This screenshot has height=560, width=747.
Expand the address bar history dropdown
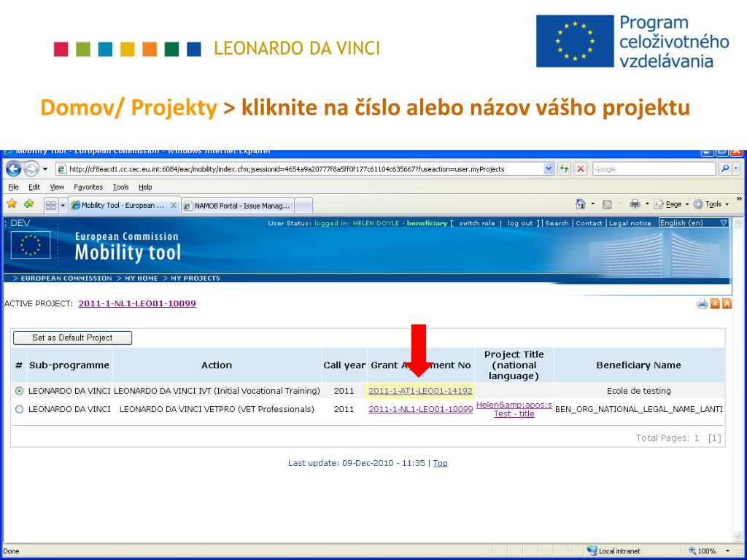click(x=549, y=169)
